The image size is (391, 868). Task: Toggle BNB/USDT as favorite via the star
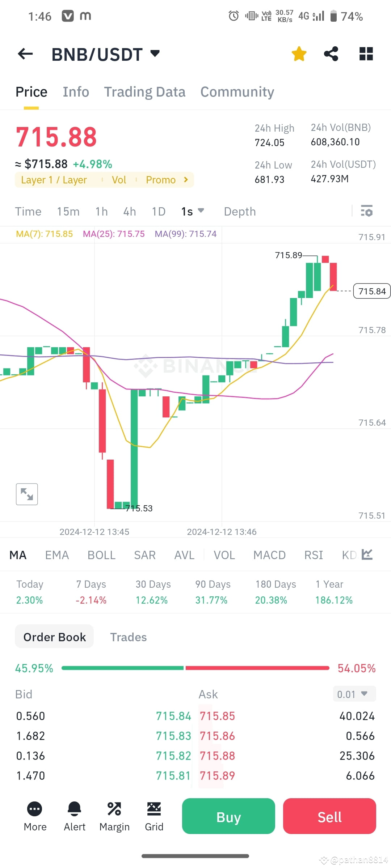(299, 53)
